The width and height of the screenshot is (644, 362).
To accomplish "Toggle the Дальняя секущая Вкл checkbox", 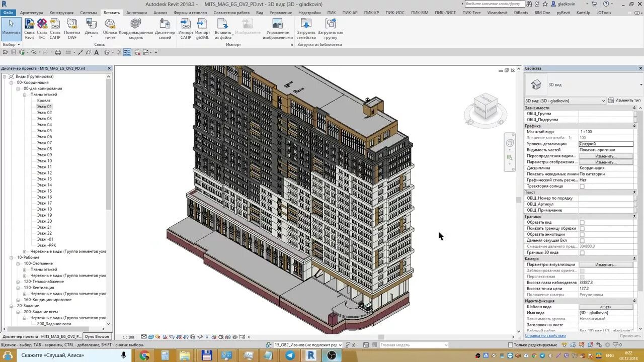I will pyautogui.click(x=582, y=240).
